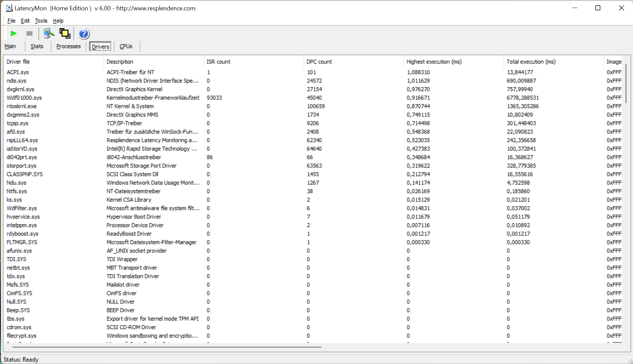Select the i8042prt.sys row
Screen dimensions: 633x364
pyautogui.click(x=313, y=157)
